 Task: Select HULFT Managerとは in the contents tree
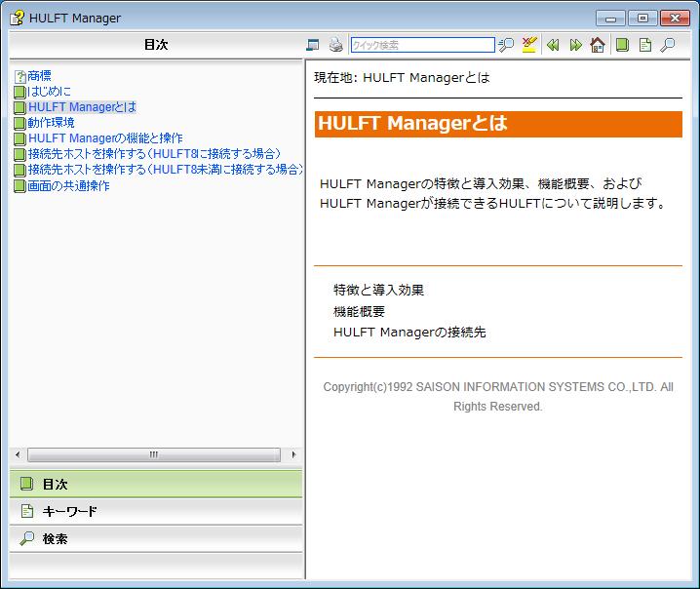82,107
